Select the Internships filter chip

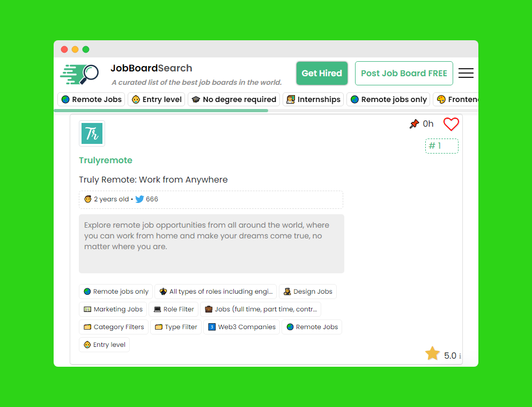click(313, 99)
